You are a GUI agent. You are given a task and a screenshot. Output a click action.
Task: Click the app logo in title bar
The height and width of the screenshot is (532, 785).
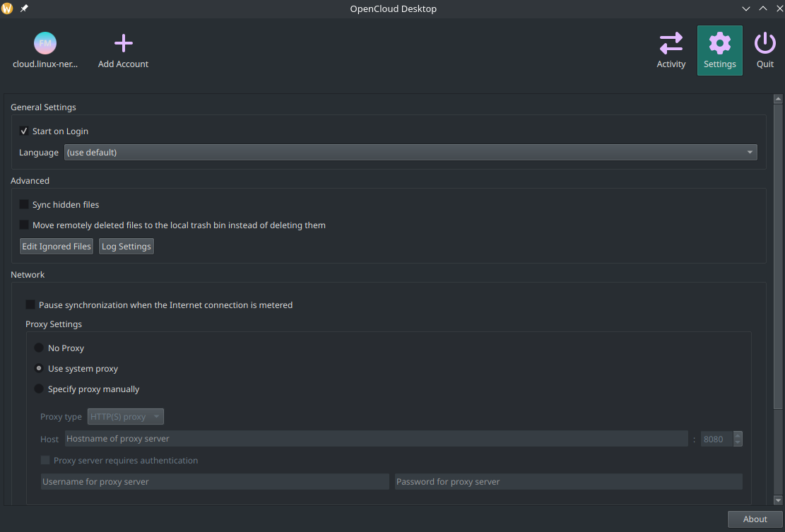[x=7, y=8]
